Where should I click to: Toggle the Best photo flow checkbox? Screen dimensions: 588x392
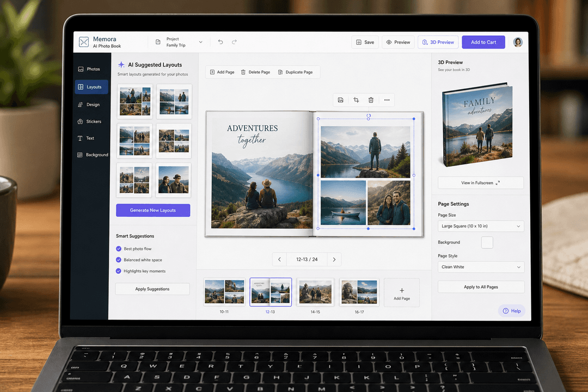point(119,249)
